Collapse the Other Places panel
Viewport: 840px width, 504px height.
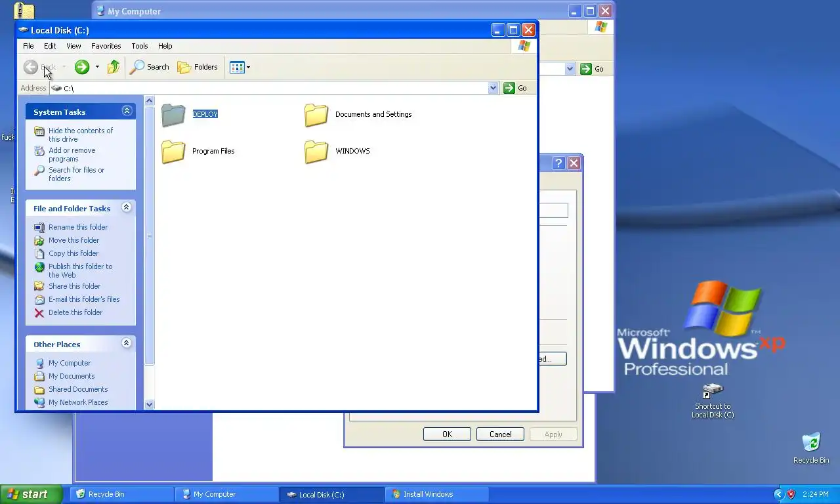[x=127, y=343]
